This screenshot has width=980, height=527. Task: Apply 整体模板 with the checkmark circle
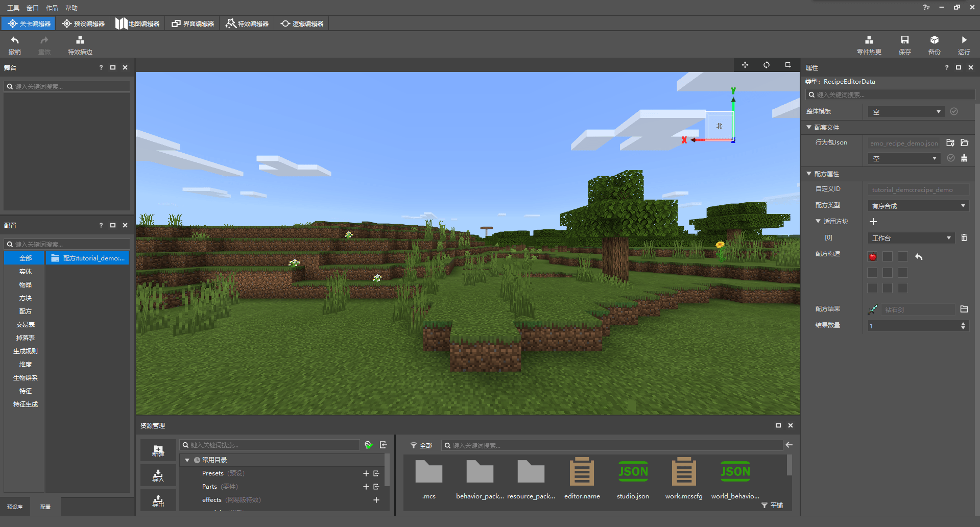pyautogui.click(x=954, y=111)
